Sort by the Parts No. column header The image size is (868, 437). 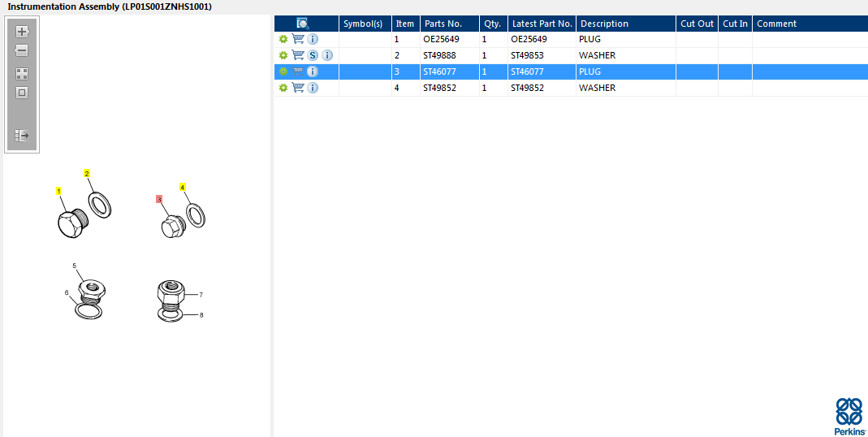[450, 24]
